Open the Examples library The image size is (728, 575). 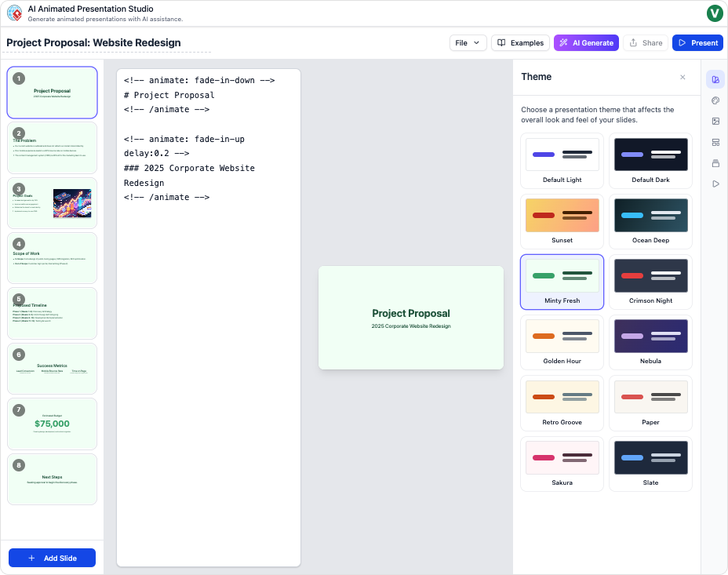tap(520, 43)
